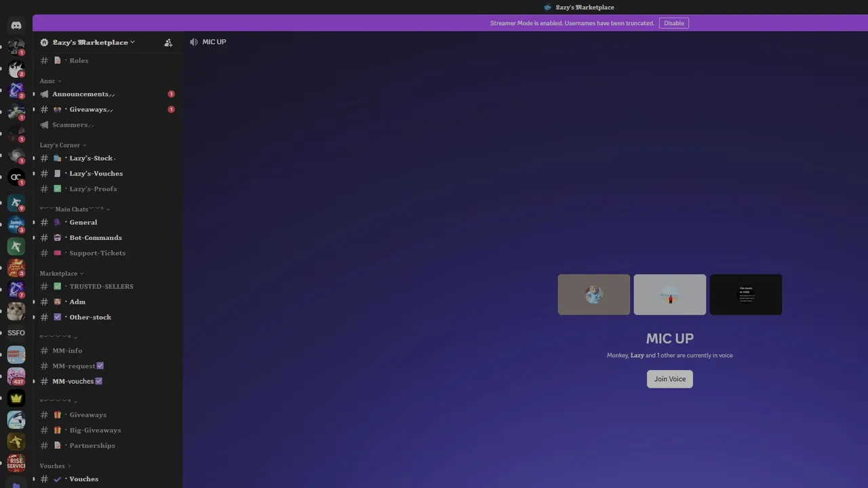
Task: Open the MM-vouches channel
Action: pos(108,381)
